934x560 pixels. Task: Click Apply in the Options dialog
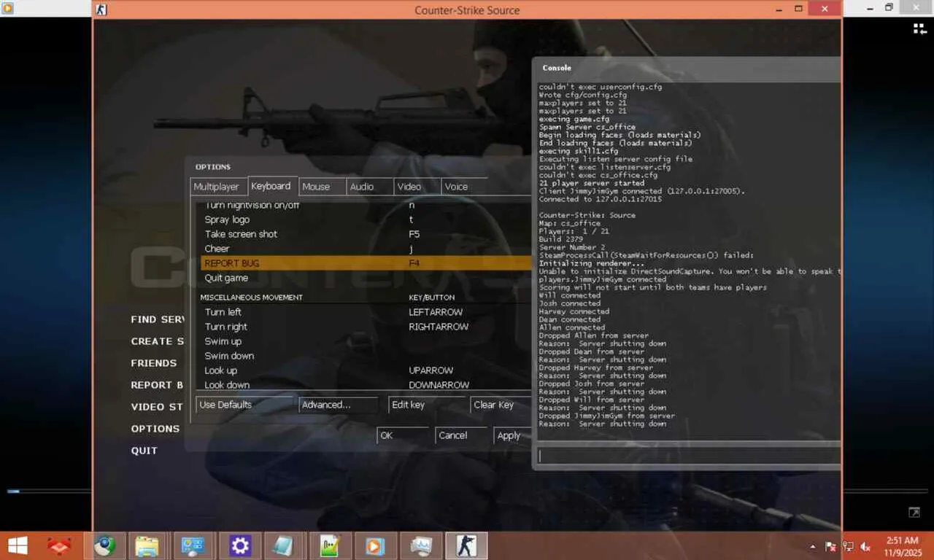pyautogui.click(x=512, y=435)
